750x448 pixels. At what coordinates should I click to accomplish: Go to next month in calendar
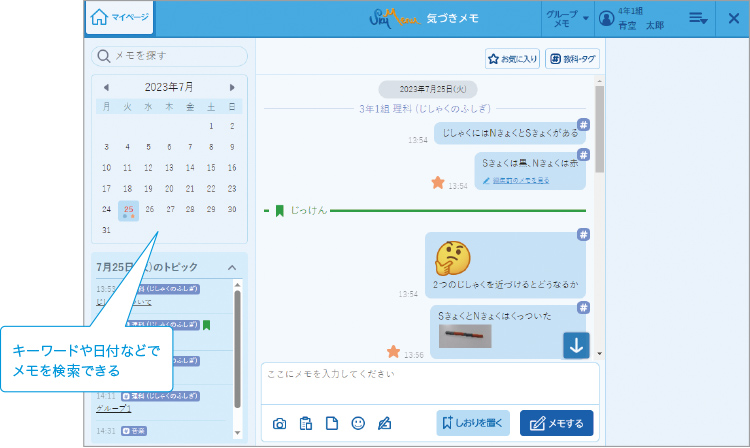(x=232, y=87)
